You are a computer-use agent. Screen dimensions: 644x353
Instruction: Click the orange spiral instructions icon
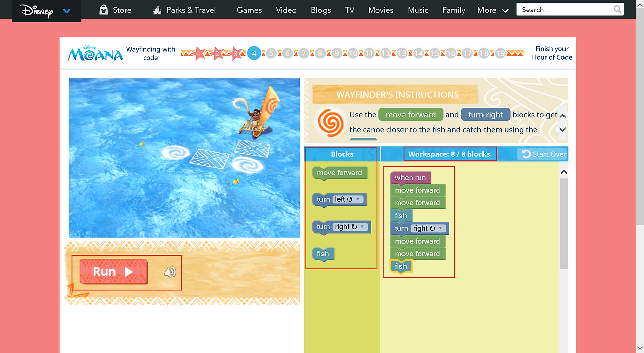[331, 122]
